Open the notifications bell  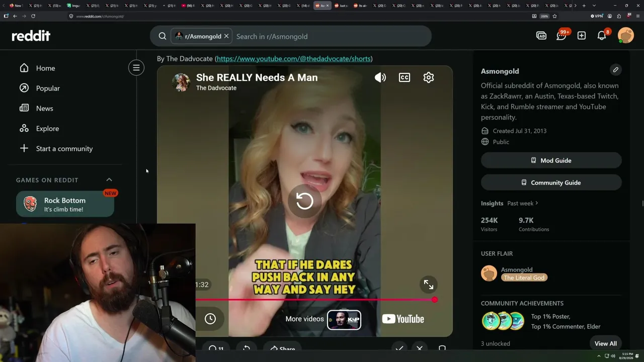coord(602,35)
